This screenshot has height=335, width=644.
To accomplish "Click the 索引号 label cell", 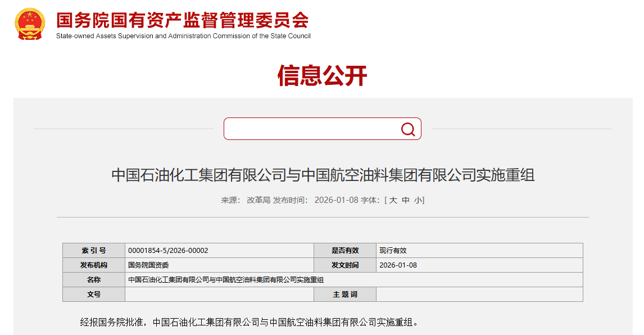I will tap(94, 250).
